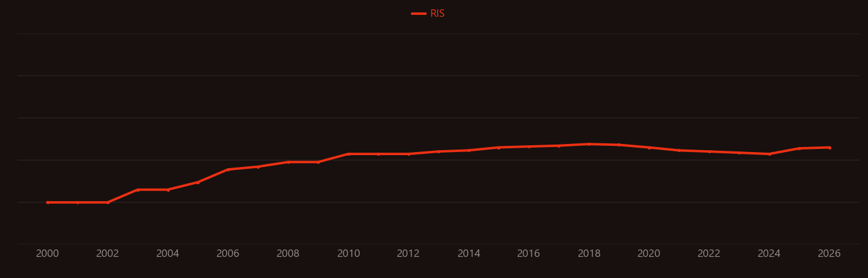868x278 pixels.
Task: Select the RIS data point for 2024
Action: (769, 154)
